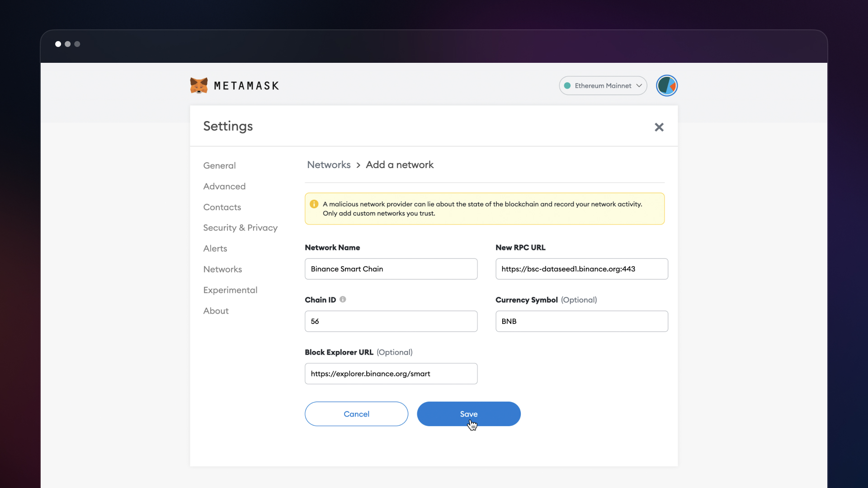Close the Settings panel with X
868x488 pixels.
click(659, 127)
